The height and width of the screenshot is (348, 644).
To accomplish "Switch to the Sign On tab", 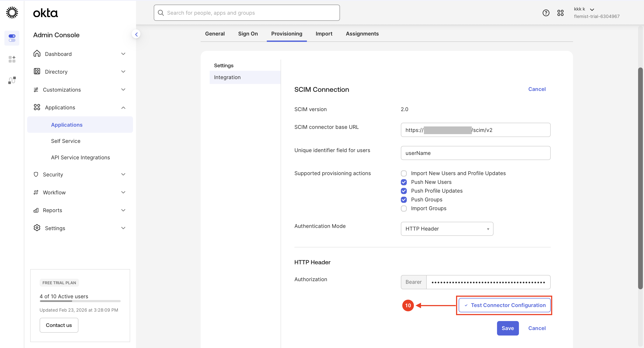I will tap(248, 34).
